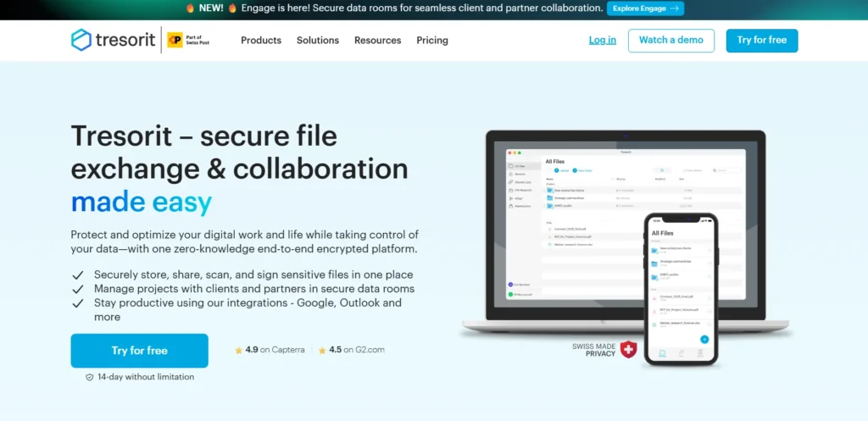This screenshot has width=868, height=421.
Task: Tap the Contract_2025_final.pdf file icon on the phone
Action: pos(654,299)
